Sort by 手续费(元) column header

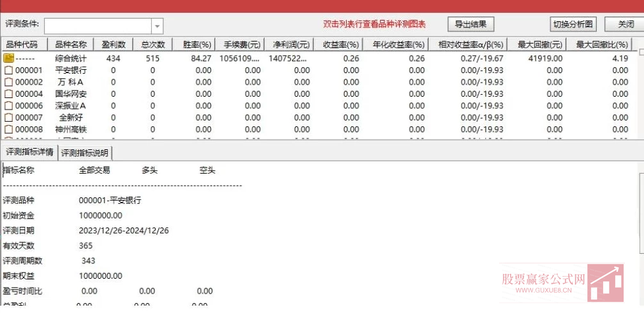(240, 44)
